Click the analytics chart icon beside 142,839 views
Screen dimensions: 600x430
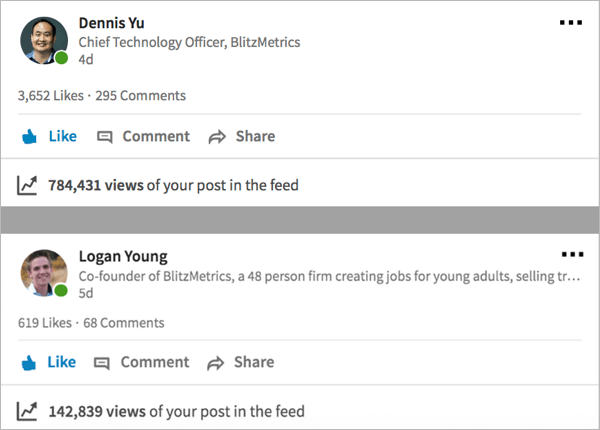[x=27, y=411]
